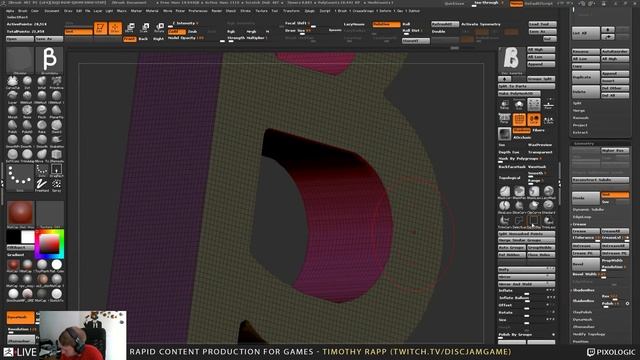640x360 pixels.
Task: Enable the Activate Symmetry option
Action: point(481,24)
